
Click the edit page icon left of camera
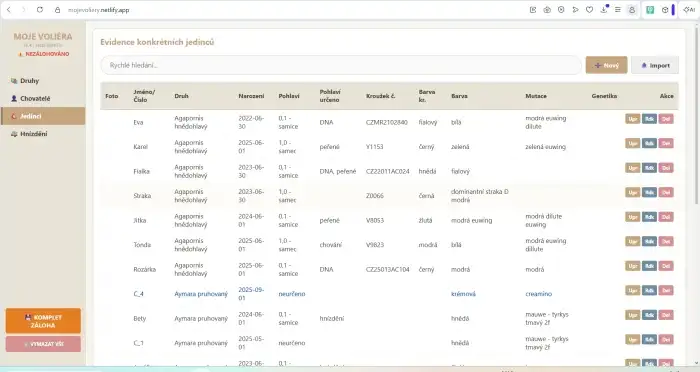533,10
